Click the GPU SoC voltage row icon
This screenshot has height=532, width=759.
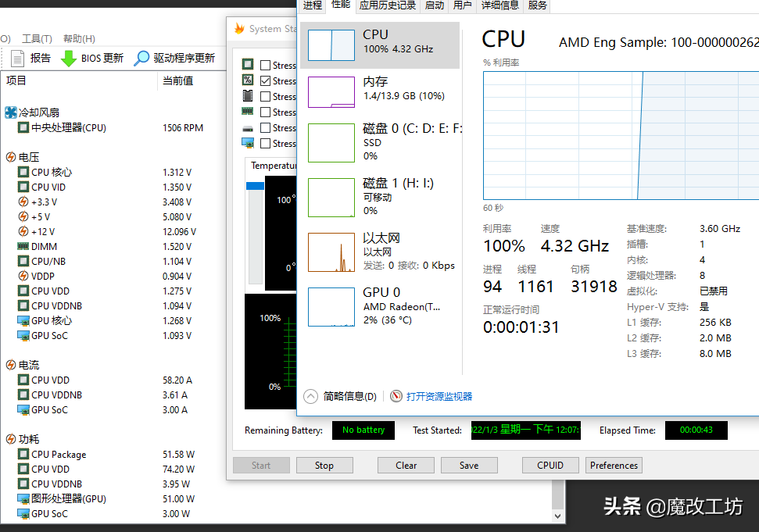click(23, 336)
